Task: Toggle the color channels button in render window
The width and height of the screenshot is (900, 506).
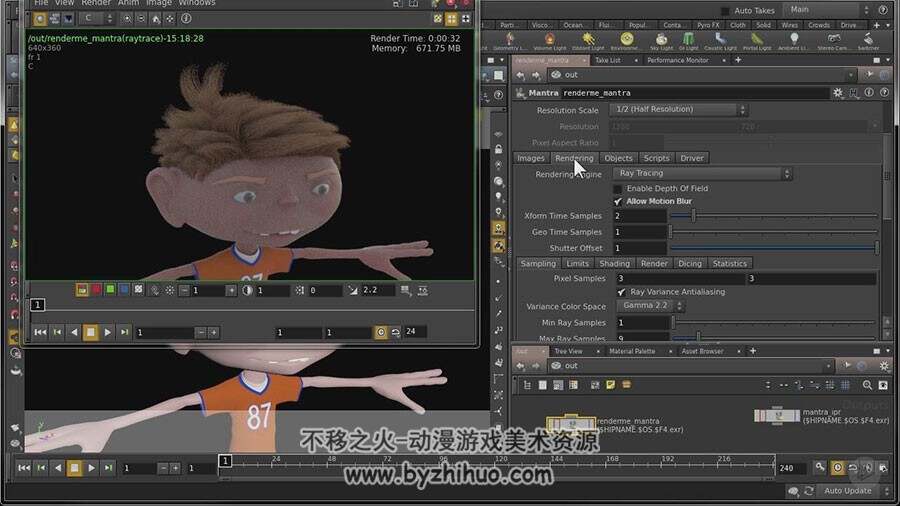Action: [x=82, y=290]
